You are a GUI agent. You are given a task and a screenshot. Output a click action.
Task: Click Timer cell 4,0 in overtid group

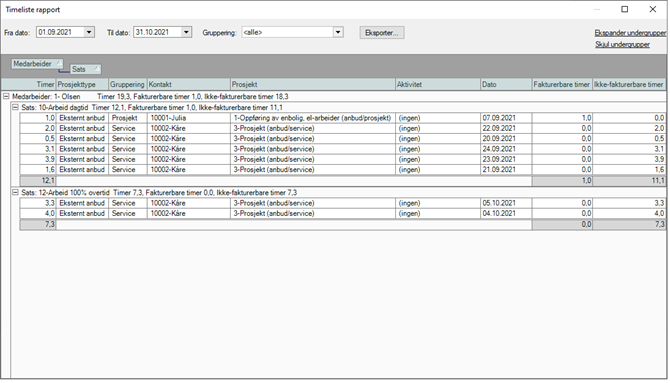(x=38, y=213)
